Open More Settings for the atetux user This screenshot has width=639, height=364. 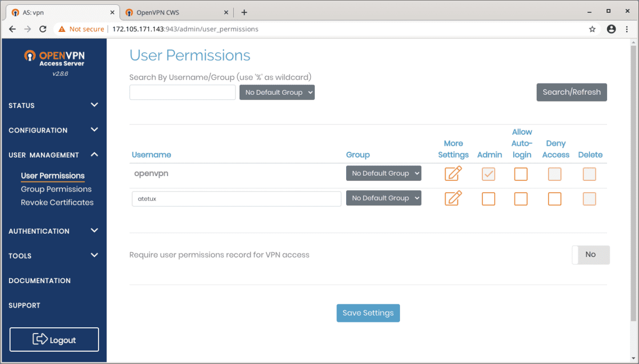tap(453, 198)
